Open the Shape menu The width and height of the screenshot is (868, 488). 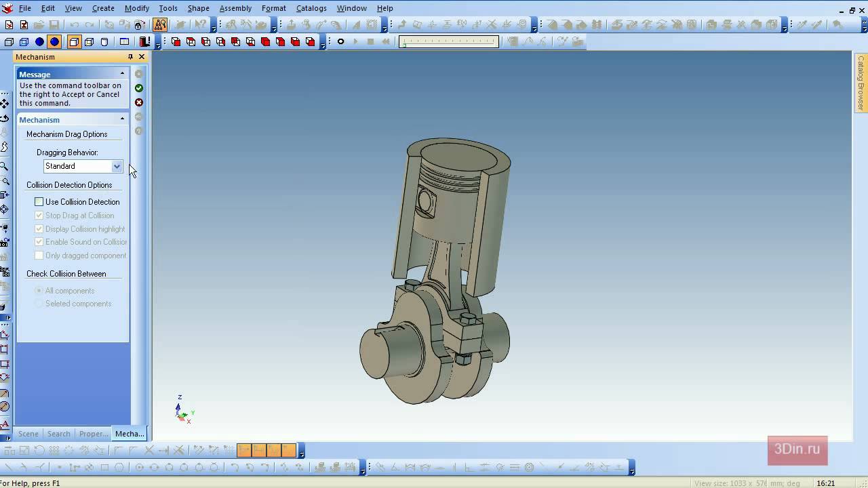[198, 8]
